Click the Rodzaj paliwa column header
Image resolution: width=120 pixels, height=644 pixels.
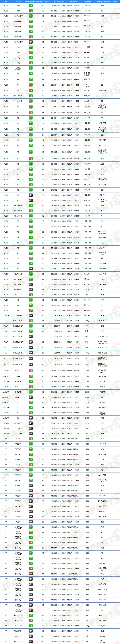point(30,2)
